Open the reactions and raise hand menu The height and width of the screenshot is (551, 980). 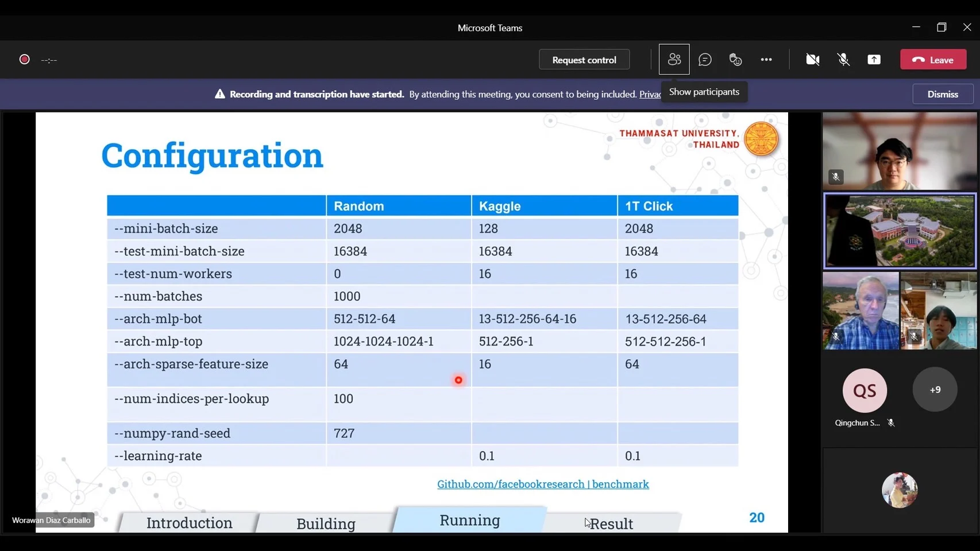(x=735, y=60)
